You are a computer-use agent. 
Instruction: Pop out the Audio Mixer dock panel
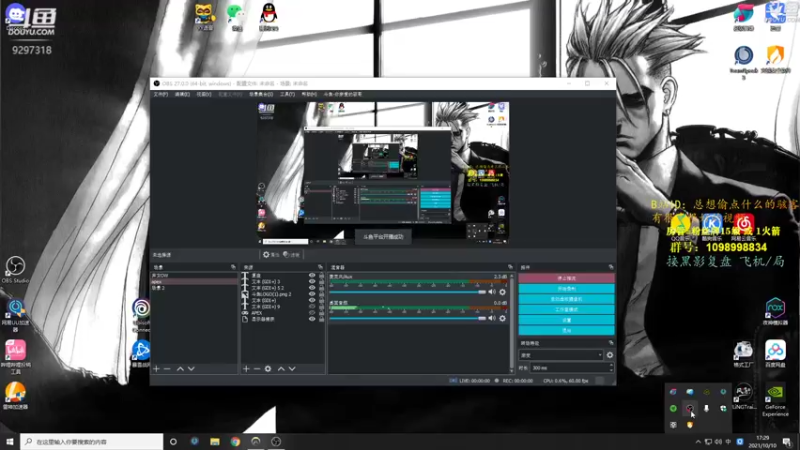tap(510, 267)
